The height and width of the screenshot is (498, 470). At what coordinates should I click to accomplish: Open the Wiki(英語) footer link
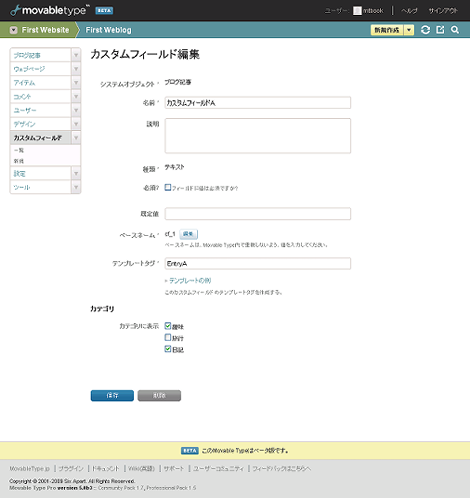[141, 469]
